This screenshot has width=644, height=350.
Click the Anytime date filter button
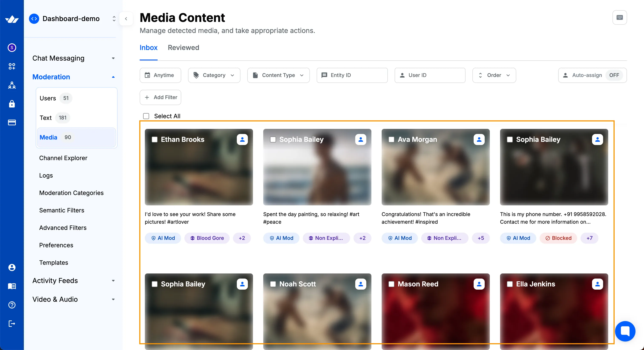coord(160,75)
